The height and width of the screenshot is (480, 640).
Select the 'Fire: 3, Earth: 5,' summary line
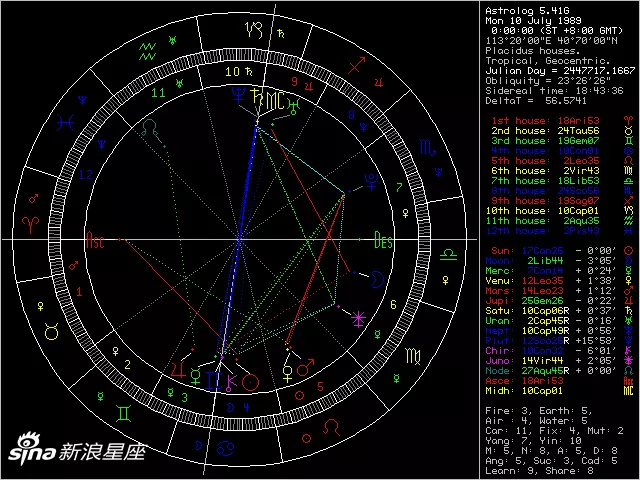point(538,411)
